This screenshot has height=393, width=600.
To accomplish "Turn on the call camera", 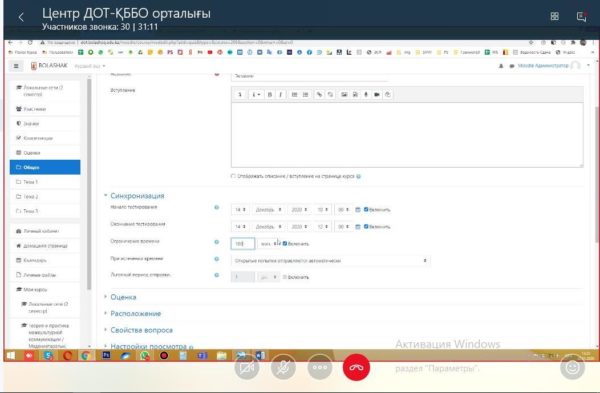I will [x=246, y=367].
